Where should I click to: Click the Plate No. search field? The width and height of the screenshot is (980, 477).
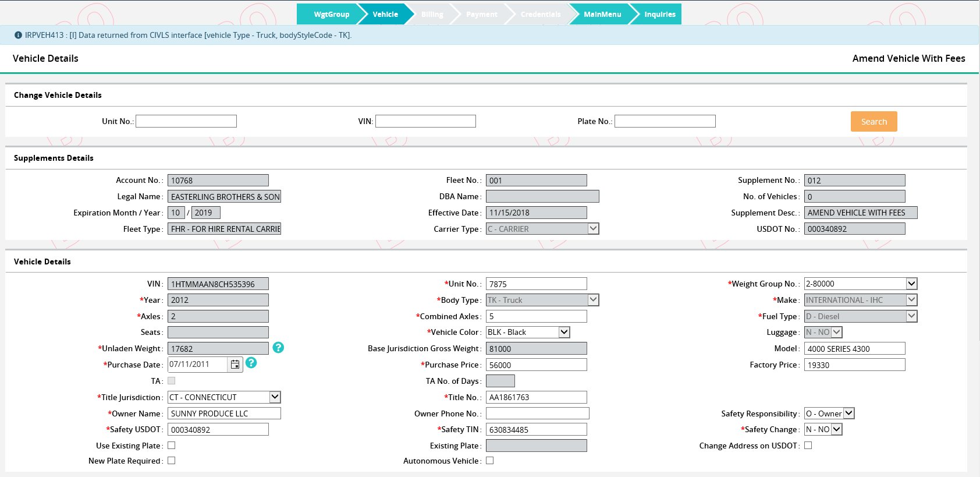pos(665,121)
